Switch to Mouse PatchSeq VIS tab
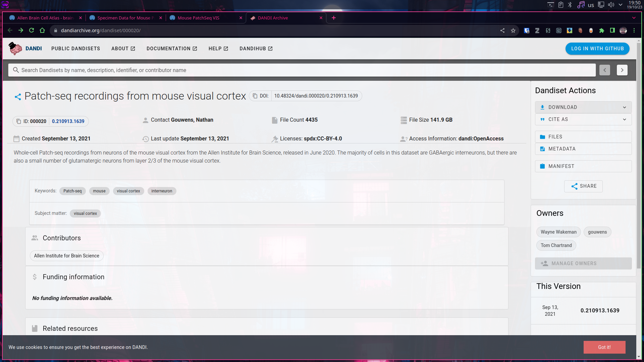The image size is (644, 362). [199, 18]
